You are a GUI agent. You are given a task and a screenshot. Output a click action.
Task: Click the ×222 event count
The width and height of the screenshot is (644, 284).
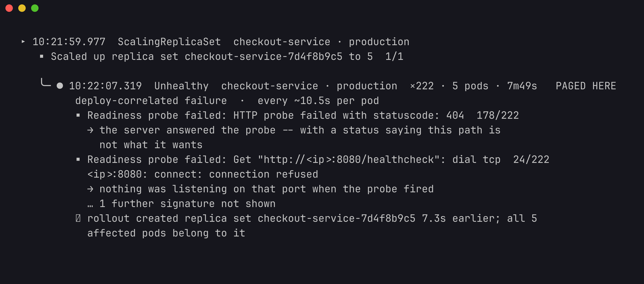click(422, 86)
